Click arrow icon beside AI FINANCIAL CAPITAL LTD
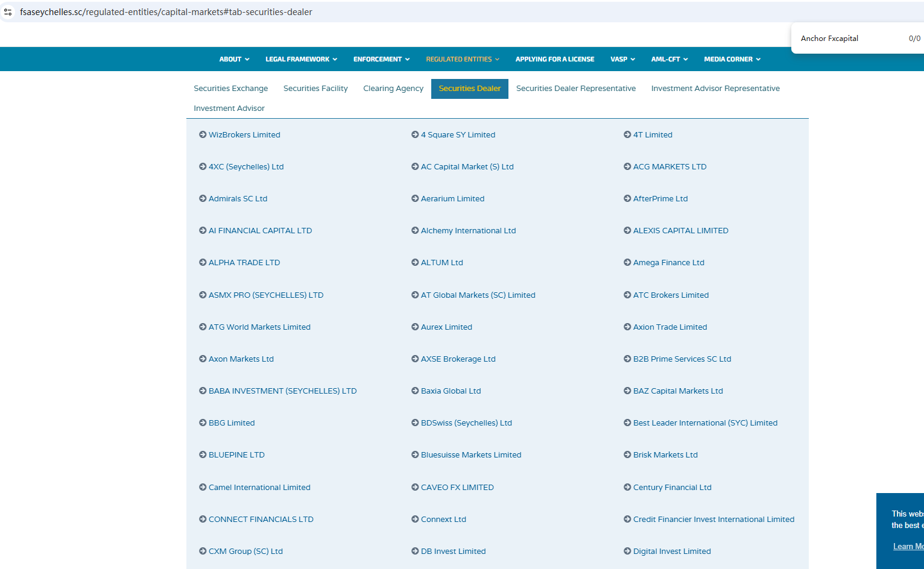This screenshot has width=924, height=569. point(203,230)
